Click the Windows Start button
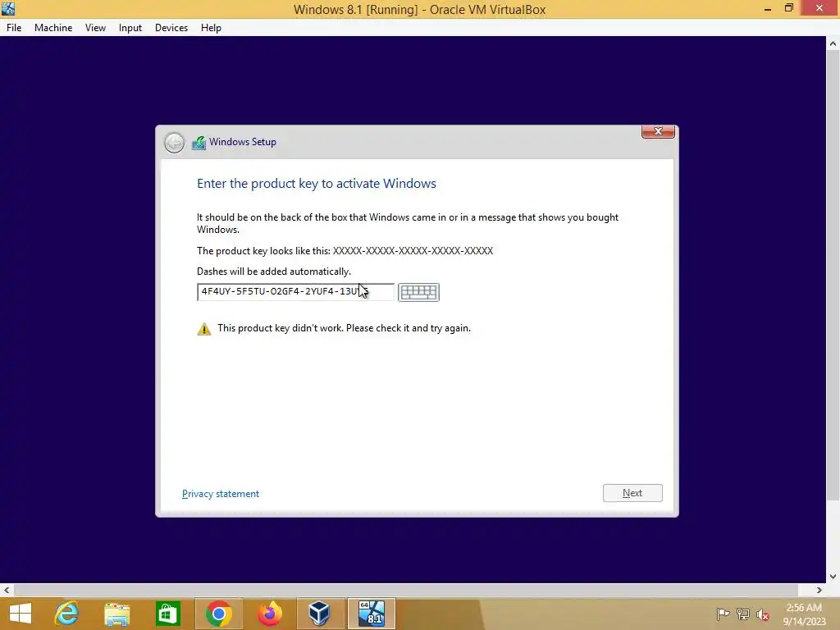840x630 pixels. (21, 614)
